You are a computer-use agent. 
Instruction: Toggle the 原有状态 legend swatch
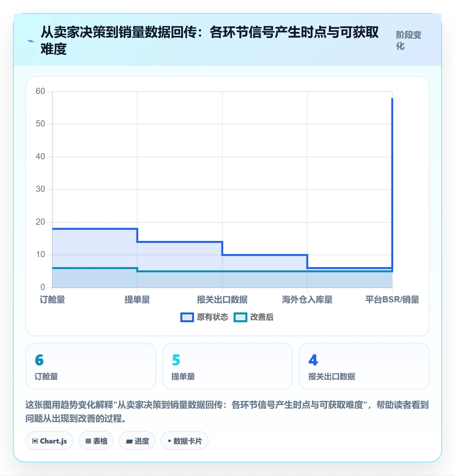(187, 317)
